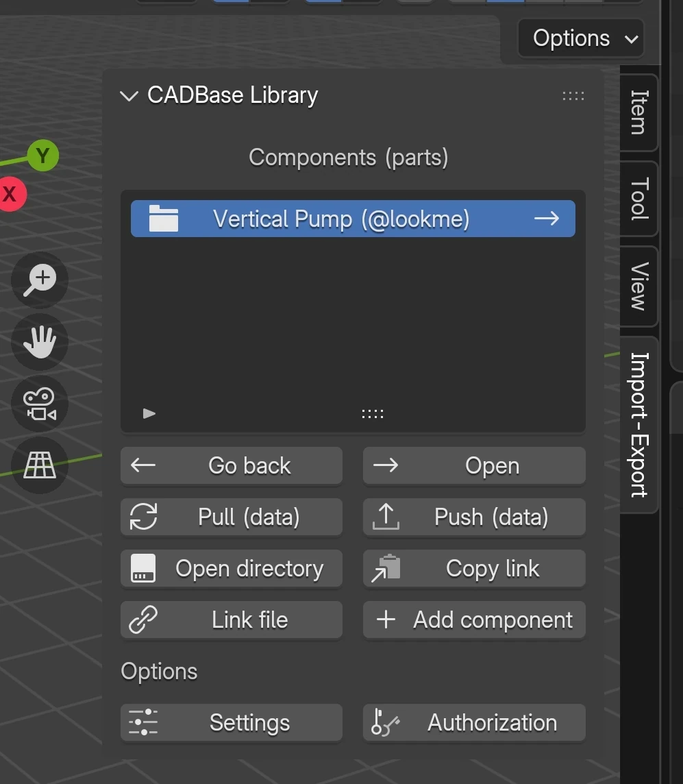Screen dimensions: 683x784
Task: Select the Zoom magnifier viewport control
Action: [x=39, y=280]
